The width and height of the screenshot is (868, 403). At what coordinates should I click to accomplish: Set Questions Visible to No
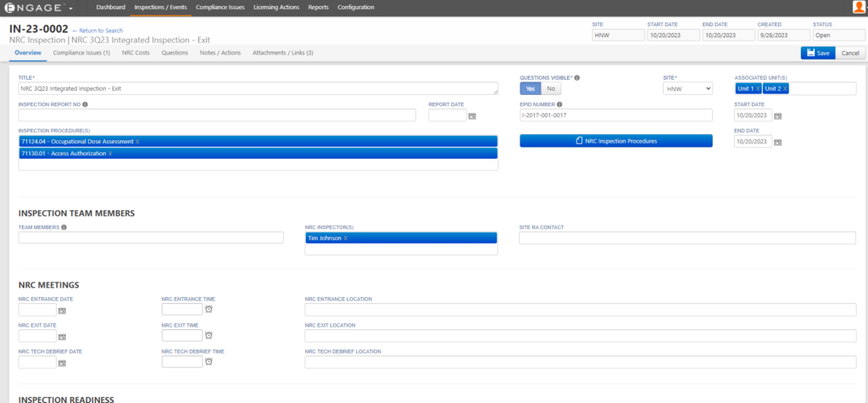coord(550,88)
